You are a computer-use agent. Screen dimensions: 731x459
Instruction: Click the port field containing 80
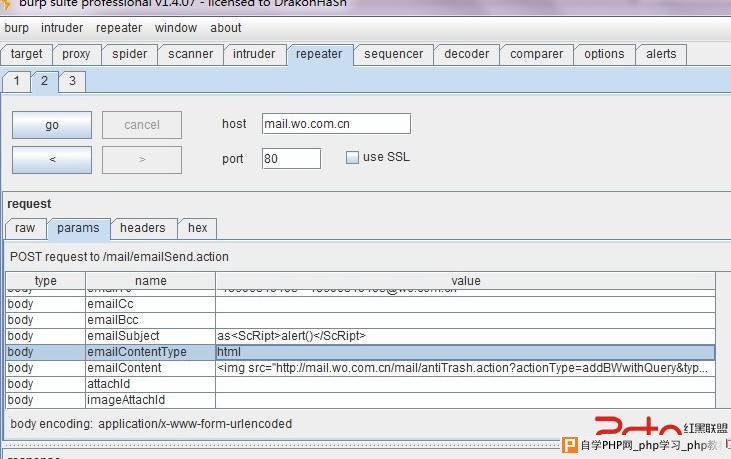click(291, 159)
